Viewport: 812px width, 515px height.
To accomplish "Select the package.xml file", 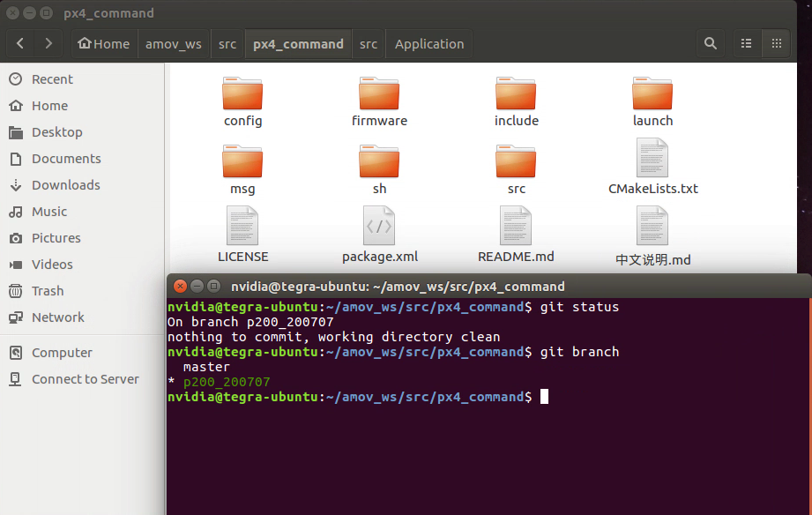I will (x=379, y=235).
